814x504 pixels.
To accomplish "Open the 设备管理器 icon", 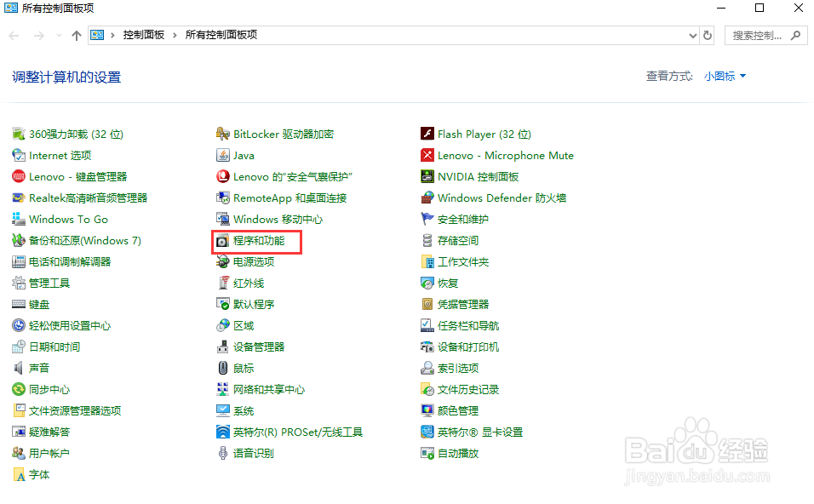I will tap(223, 346).
